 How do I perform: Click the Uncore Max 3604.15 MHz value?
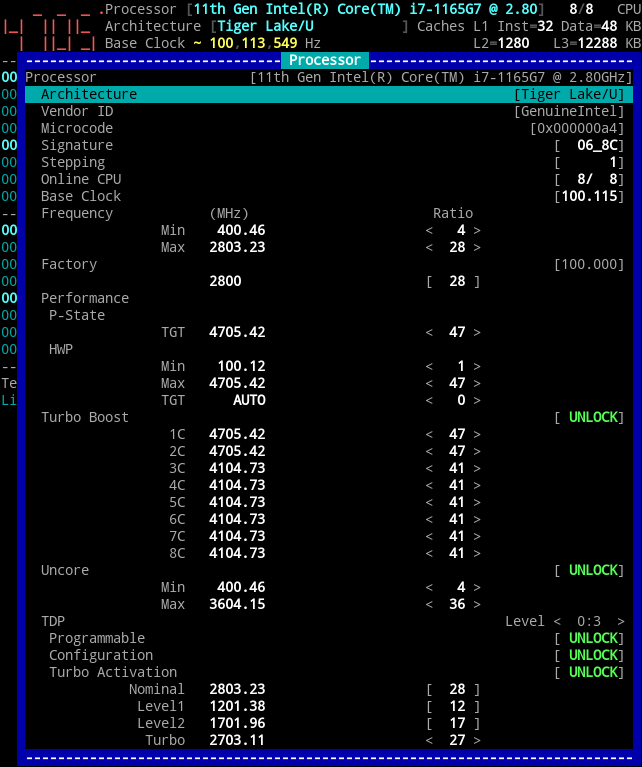click(x=237, y=604)
